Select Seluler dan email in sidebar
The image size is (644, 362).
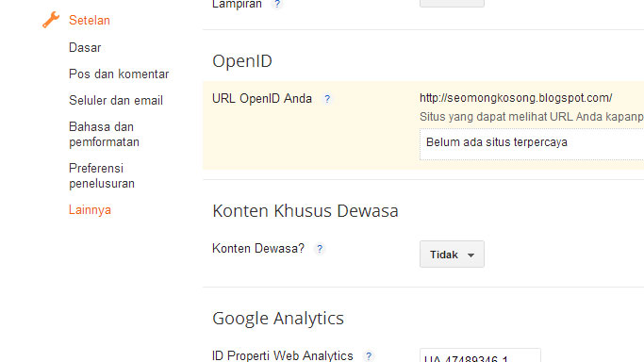[x=116, y=100]
